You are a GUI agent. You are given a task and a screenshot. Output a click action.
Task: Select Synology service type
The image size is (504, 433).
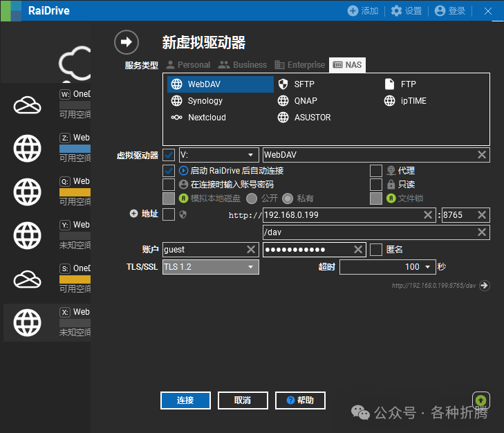pos(197,101)
